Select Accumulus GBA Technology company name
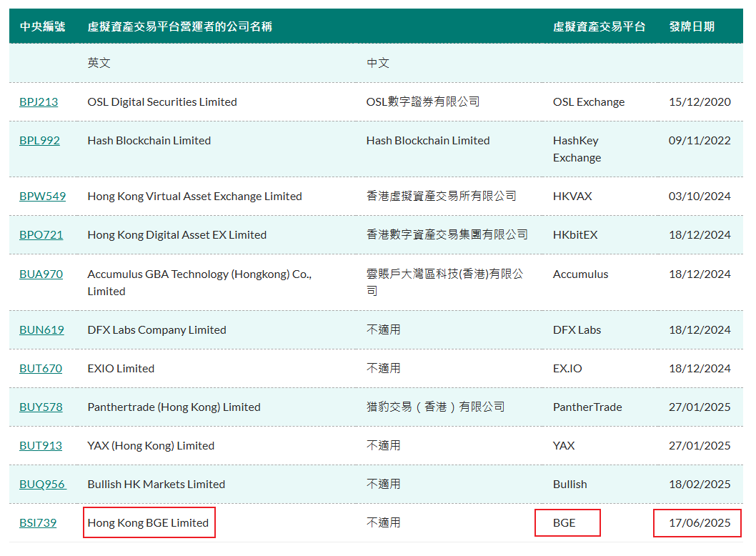The height and width of the screenshot is (556, 756). point(199,282)
